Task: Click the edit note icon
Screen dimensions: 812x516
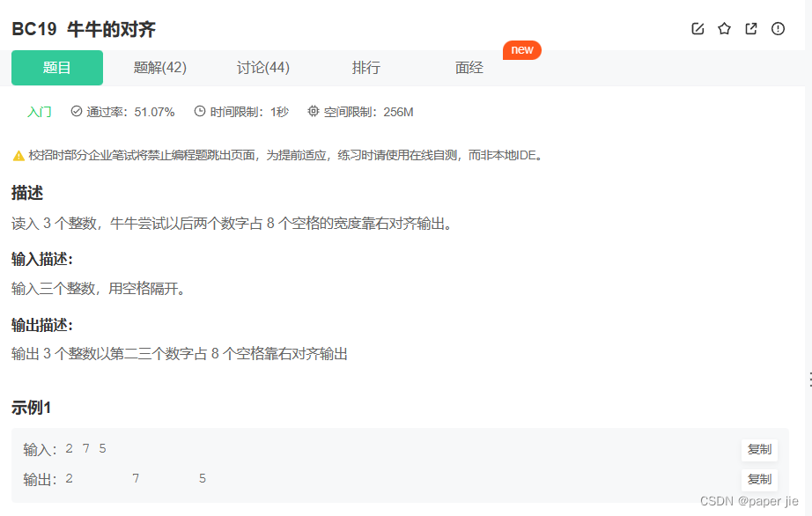Action: click(x=698, y=29)
